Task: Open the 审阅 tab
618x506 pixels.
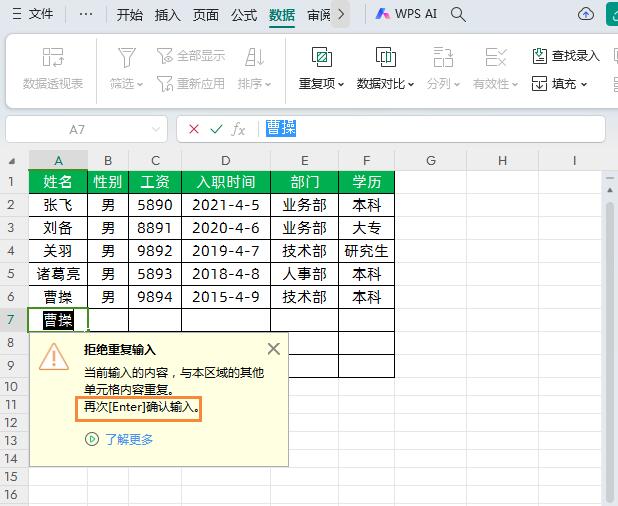Action: point(318,15)
